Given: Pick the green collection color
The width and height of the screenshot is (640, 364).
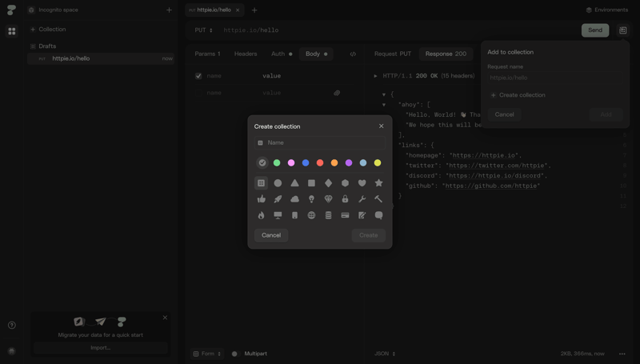Looking at the screenshot, I should [x=277, y=163].
